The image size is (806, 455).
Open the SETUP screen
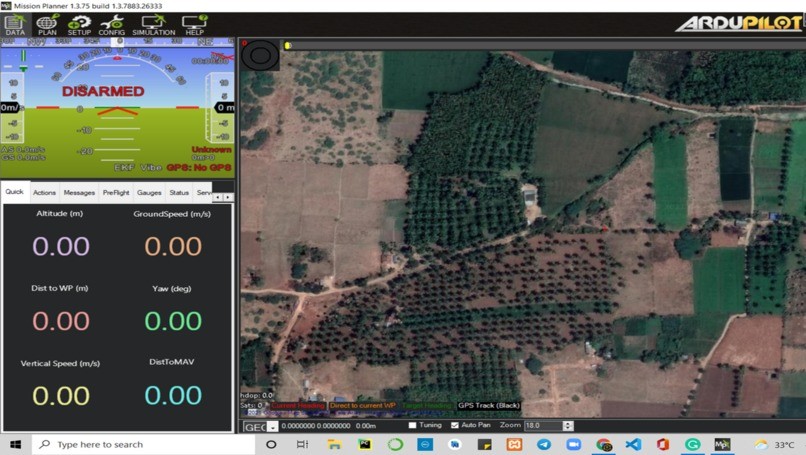(x=79, y=25)
